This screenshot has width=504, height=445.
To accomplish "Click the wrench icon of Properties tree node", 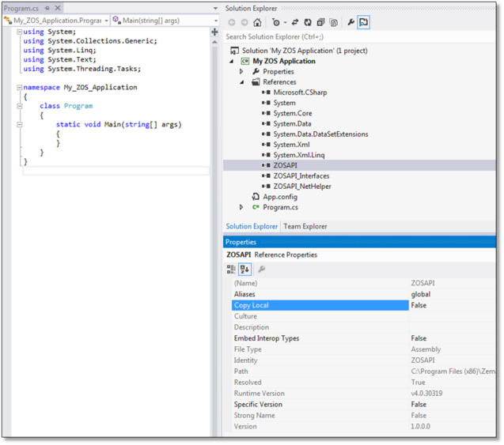I will point(256,71).
